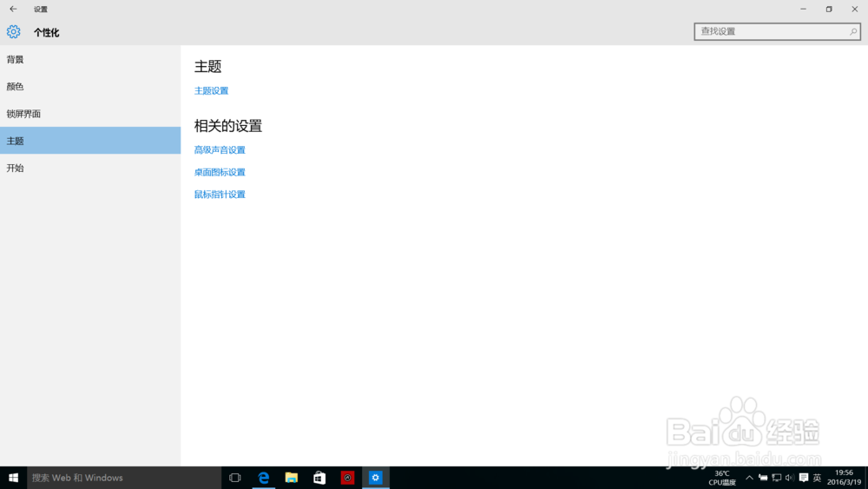
Task: Click the 36℃ CPU温度 indicator
Action: [722, 478]
